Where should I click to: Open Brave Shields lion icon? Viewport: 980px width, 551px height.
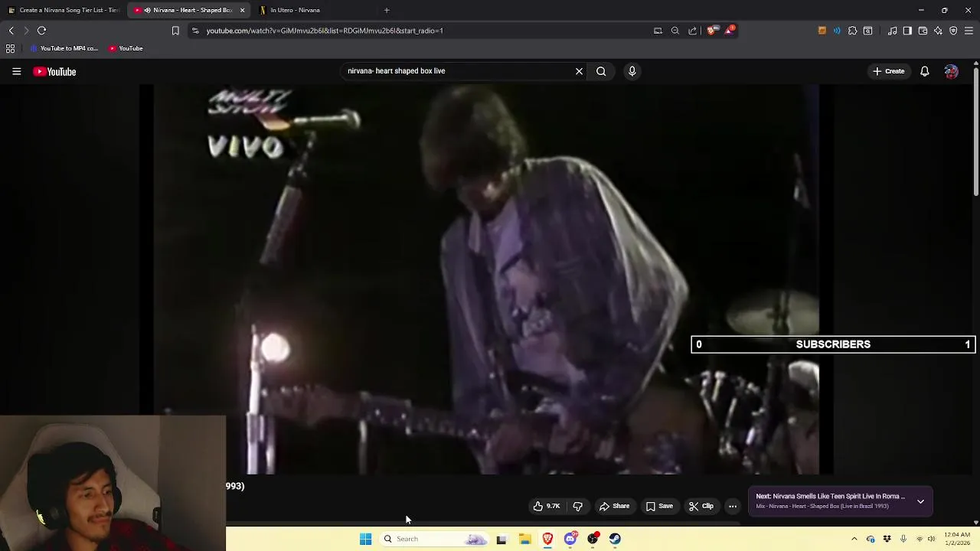(712, 31)
